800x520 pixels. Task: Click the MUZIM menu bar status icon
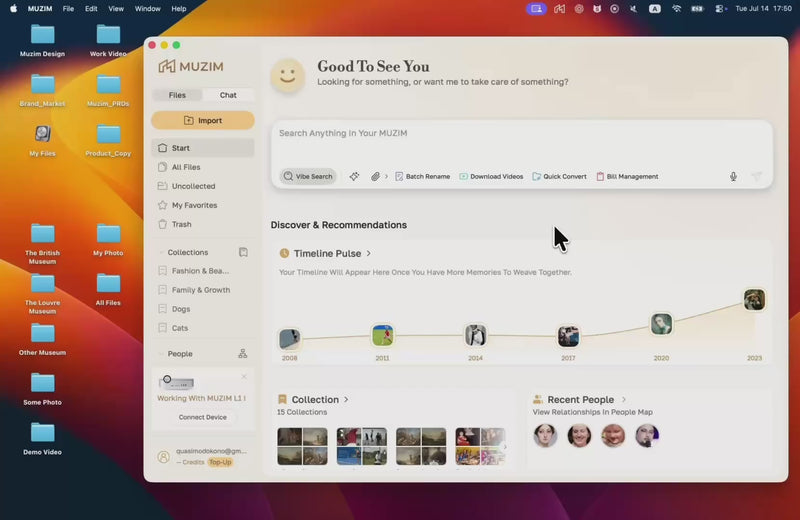pyautogui.click(x=559, y=9)
